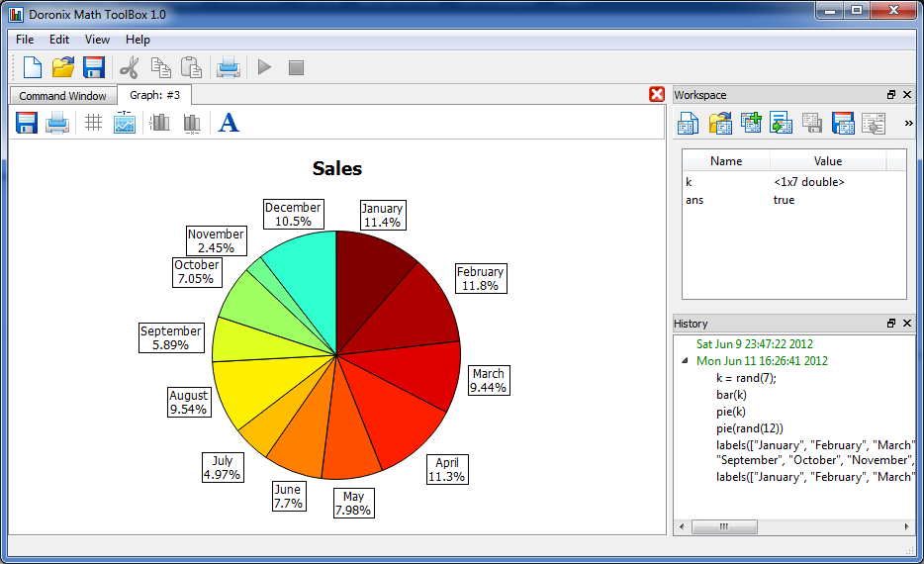Close the Workspace panel
This screenshot has height=564, width=924.
(x=907, y=94)
